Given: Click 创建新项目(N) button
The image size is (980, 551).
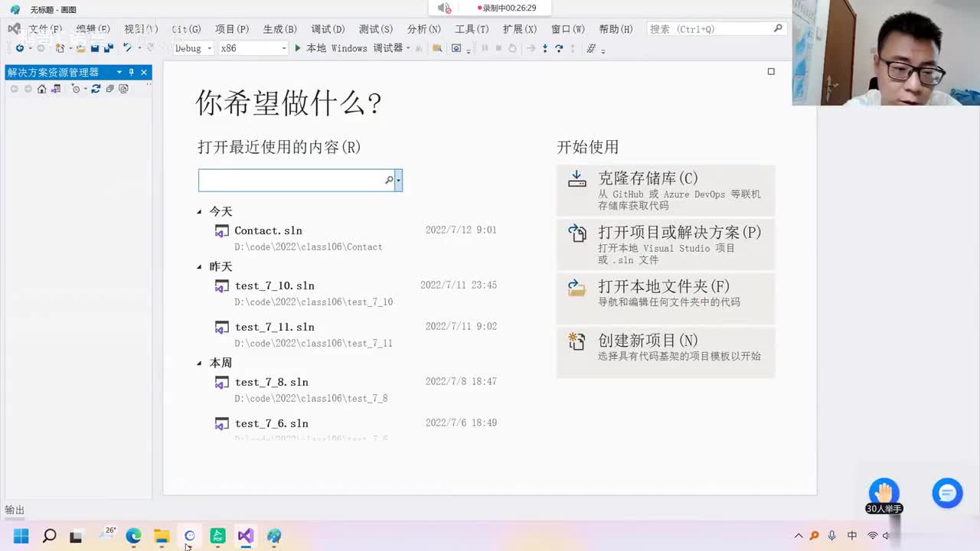Looking at the screenshot, I should click(x=665, y=353).
